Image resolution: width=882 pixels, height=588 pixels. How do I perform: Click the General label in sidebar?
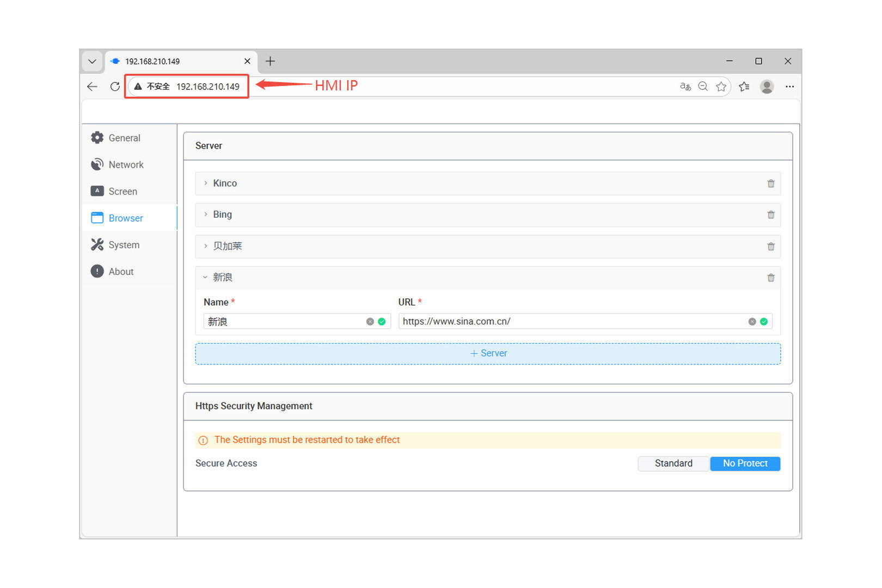124,138
